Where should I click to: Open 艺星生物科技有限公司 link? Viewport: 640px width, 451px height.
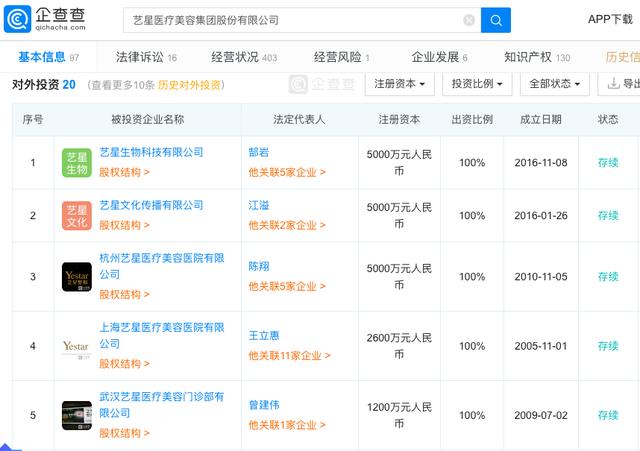[x=151, y=153]
